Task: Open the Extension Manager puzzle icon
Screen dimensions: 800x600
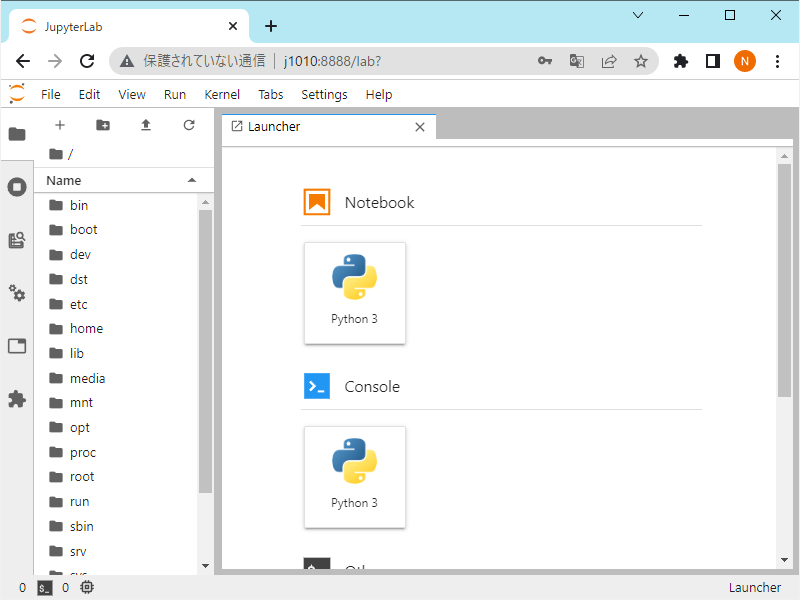Action: [17, 399]
